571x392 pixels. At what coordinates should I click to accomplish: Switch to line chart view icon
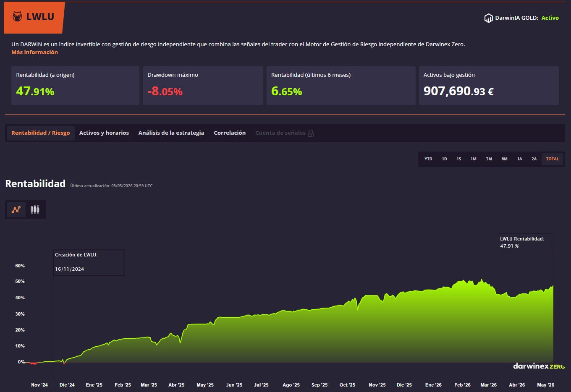click(16, 209)
